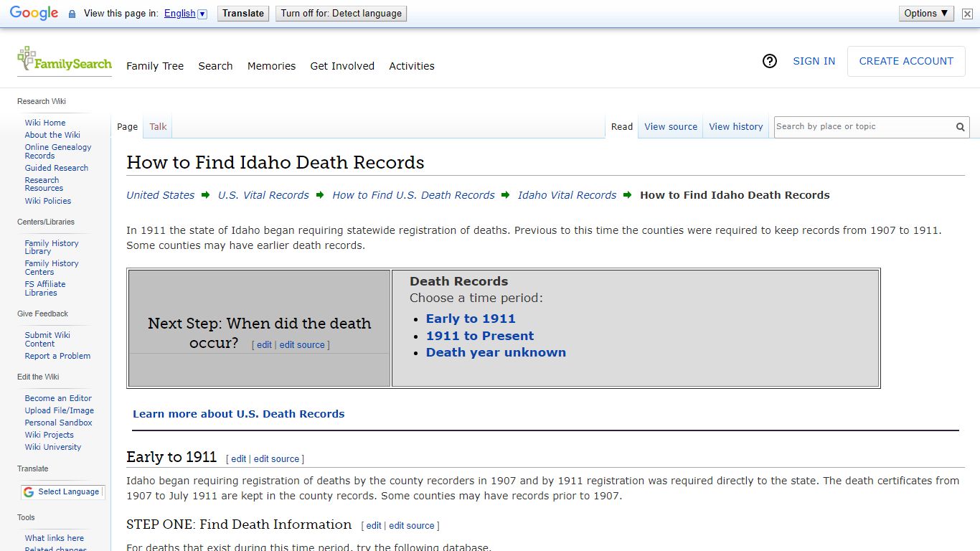Open Family History Centers link
980x551 pixels.
(x=52, y=268)
